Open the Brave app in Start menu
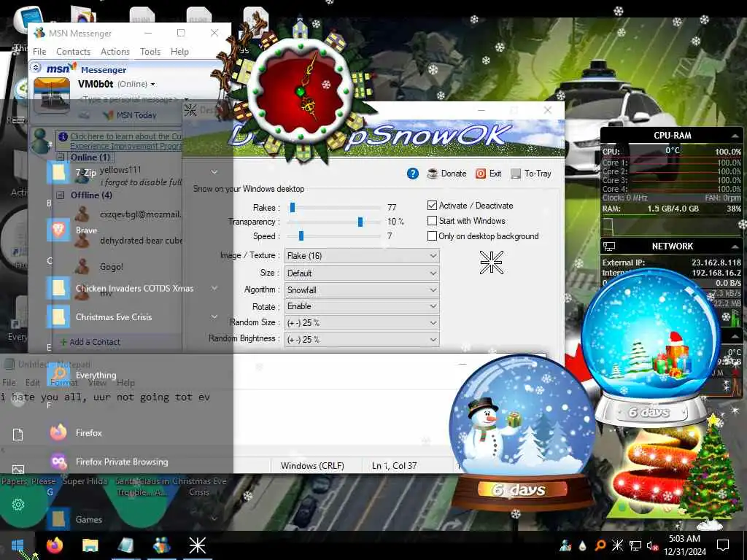747x560 pixels. click(86, 230)
